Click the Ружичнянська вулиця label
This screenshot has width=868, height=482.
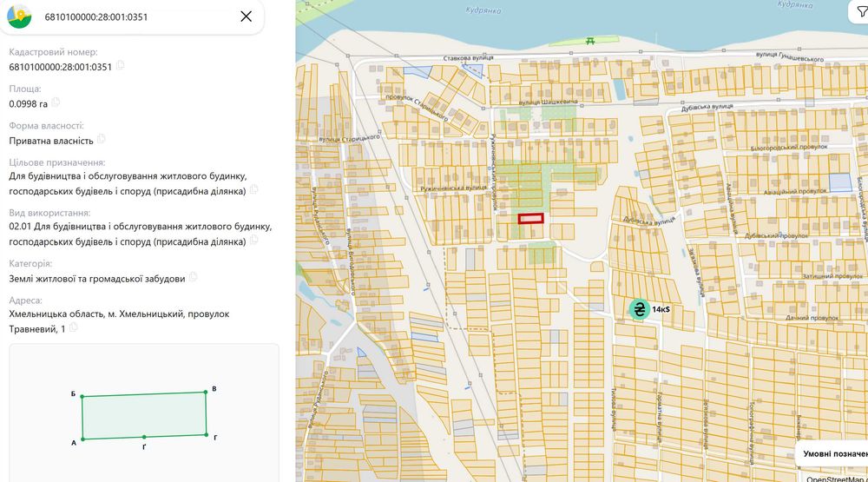[x=453, y=188]
